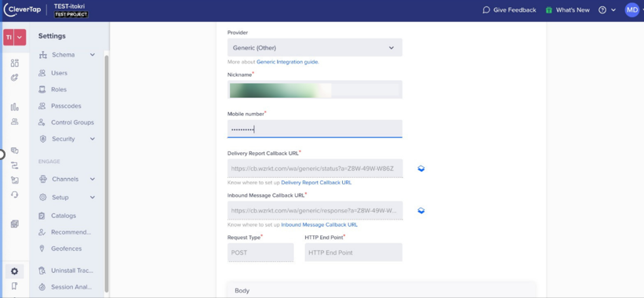The image size is (644, 298).
Task: Open the Journeys icon in left rail
Action: (15, 165)
